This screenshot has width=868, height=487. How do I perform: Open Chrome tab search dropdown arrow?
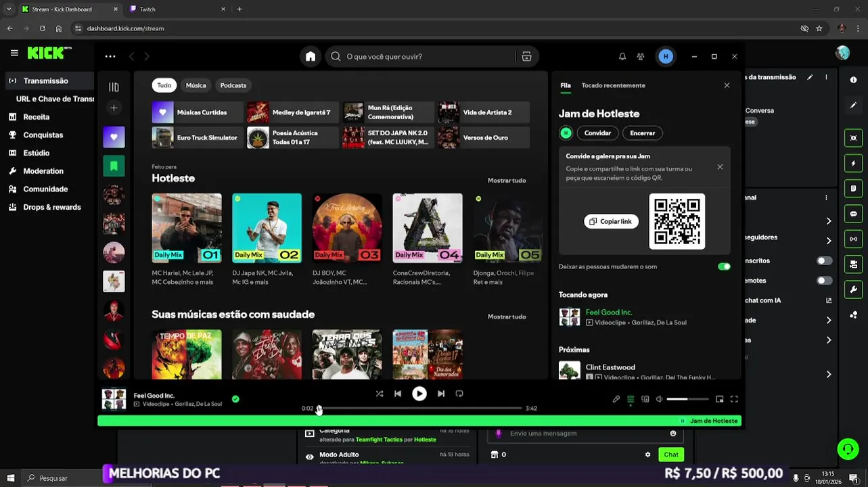coord(9,9)
